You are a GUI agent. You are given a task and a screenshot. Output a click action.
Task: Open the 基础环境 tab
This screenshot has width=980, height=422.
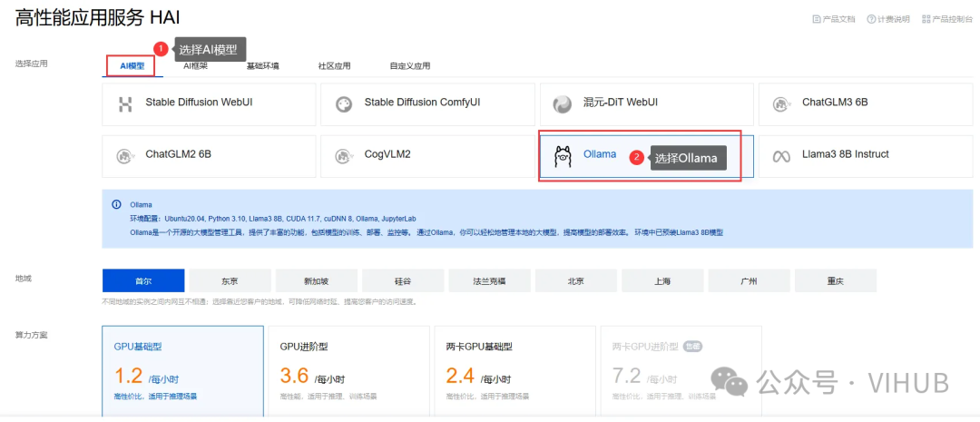tap(263, 66)
